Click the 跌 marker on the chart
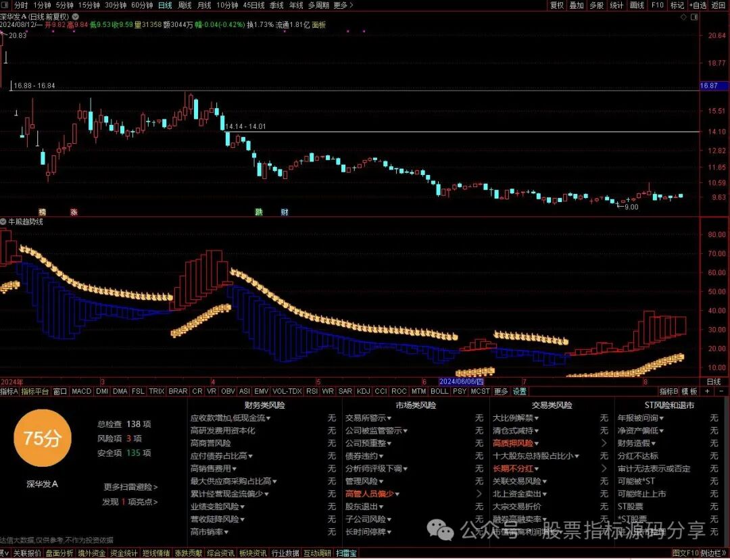 point(259,212)
